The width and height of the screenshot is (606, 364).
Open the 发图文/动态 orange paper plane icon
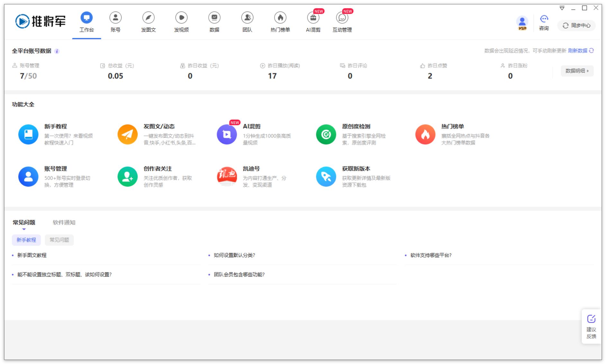128,134
